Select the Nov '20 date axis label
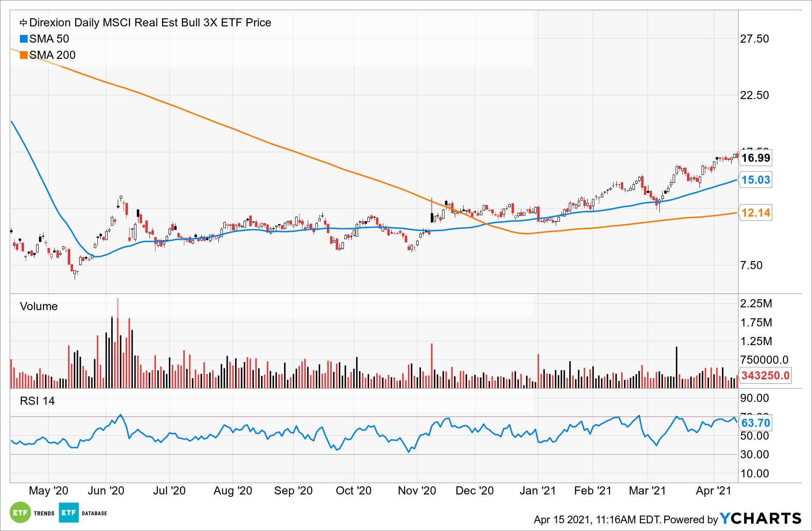Image resolution: width=812 pixels, height=531 pixels. pos(417,491)
